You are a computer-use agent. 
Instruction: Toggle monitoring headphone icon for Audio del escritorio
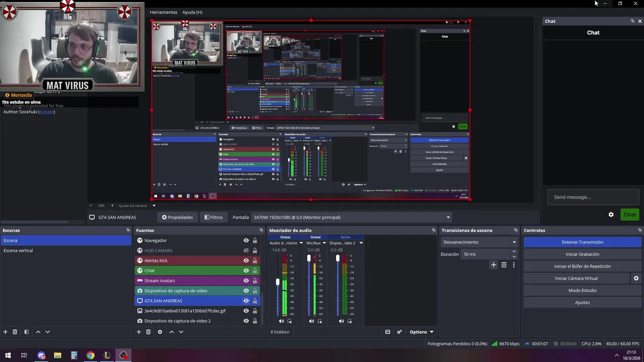pos(289,321)
